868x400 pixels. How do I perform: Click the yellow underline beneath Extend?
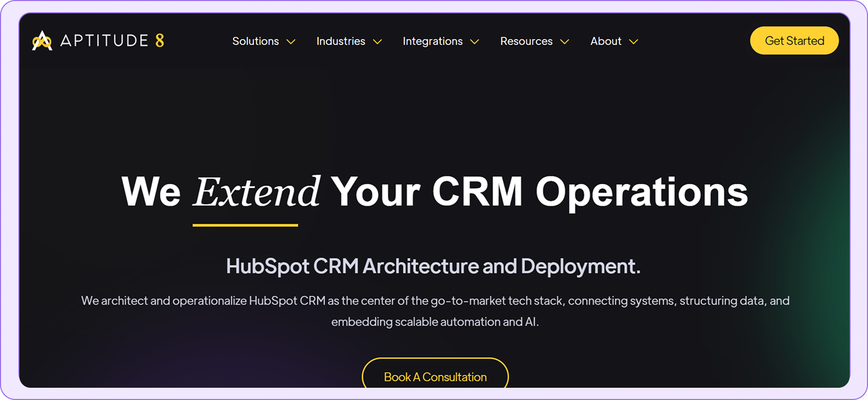pos(245,225)
